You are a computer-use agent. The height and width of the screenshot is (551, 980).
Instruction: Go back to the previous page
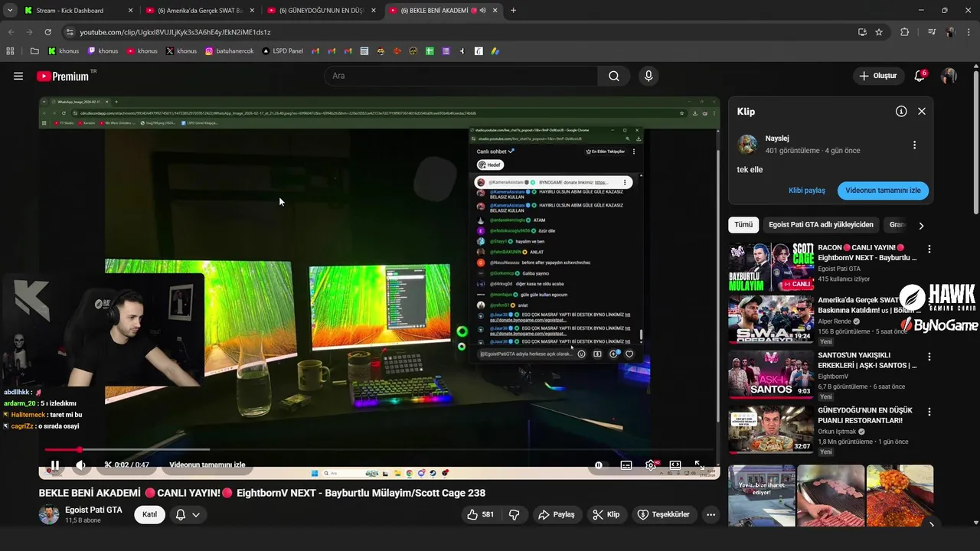11,32
